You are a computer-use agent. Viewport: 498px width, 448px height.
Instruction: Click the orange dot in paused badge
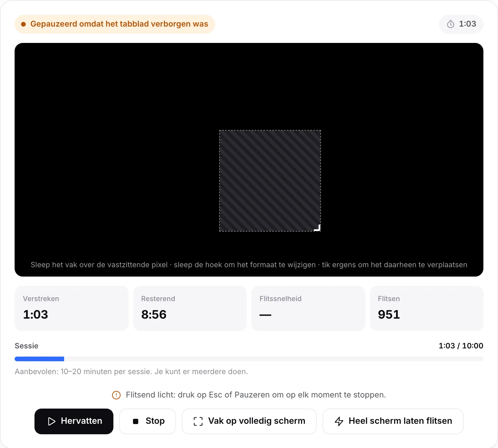23,24
